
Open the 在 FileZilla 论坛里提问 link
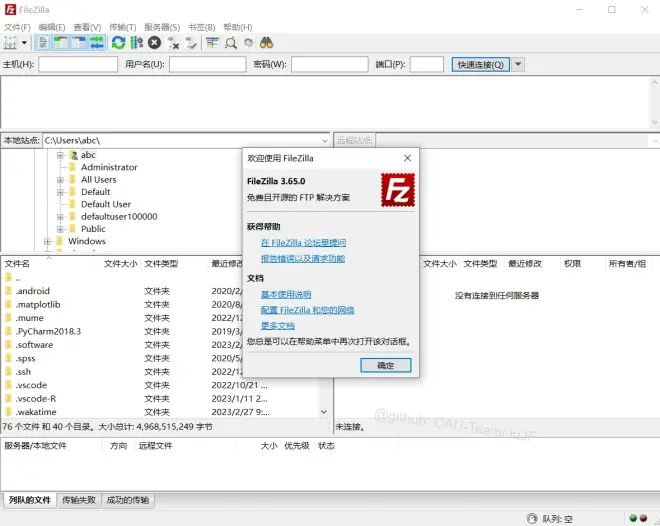303,243
